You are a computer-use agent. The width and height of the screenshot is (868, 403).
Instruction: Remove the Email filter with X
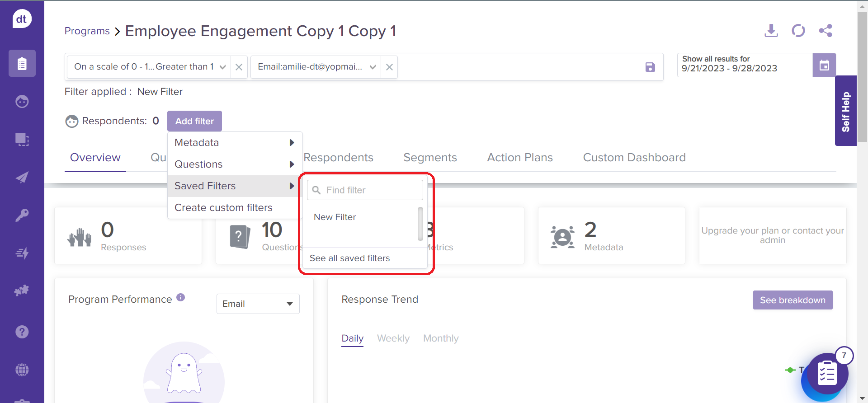389,67
